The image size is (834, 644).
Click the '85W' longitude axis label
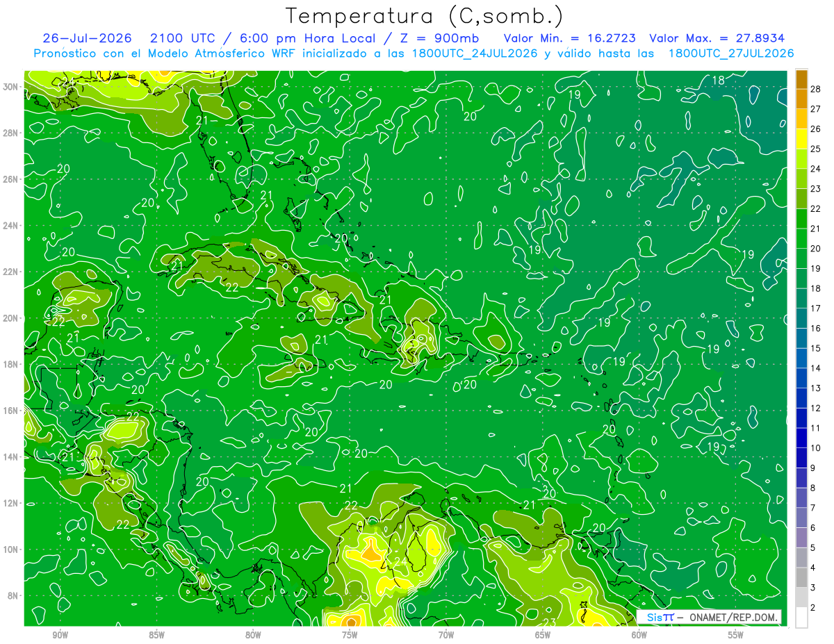(x=156, y=635)
